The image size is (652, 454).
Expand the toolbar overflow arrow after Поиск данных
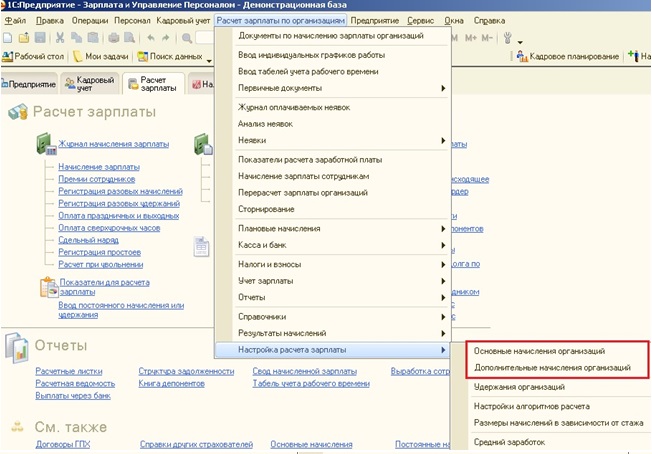(209, 61)
